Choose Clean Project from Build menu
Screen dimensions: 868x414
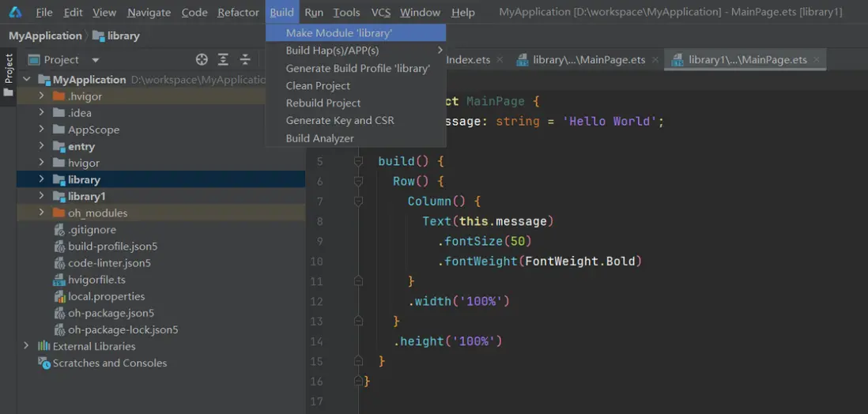[x=318, y=85]
